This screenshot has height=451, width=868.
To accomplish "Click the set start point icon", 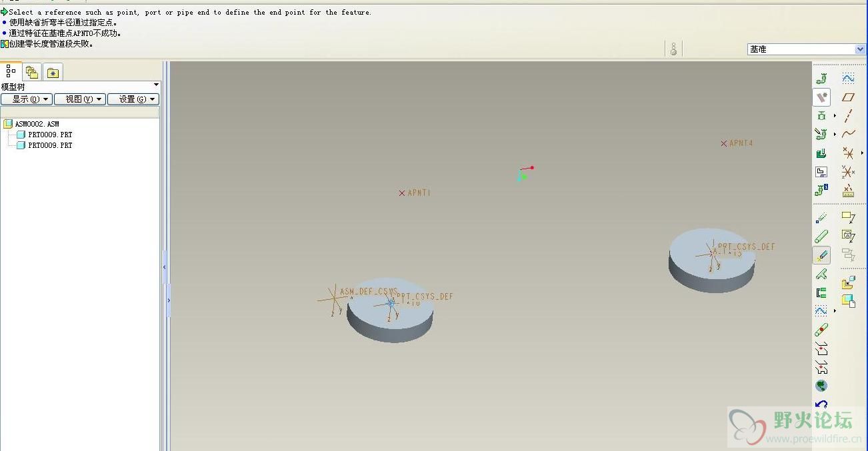I will click(821, 218).
